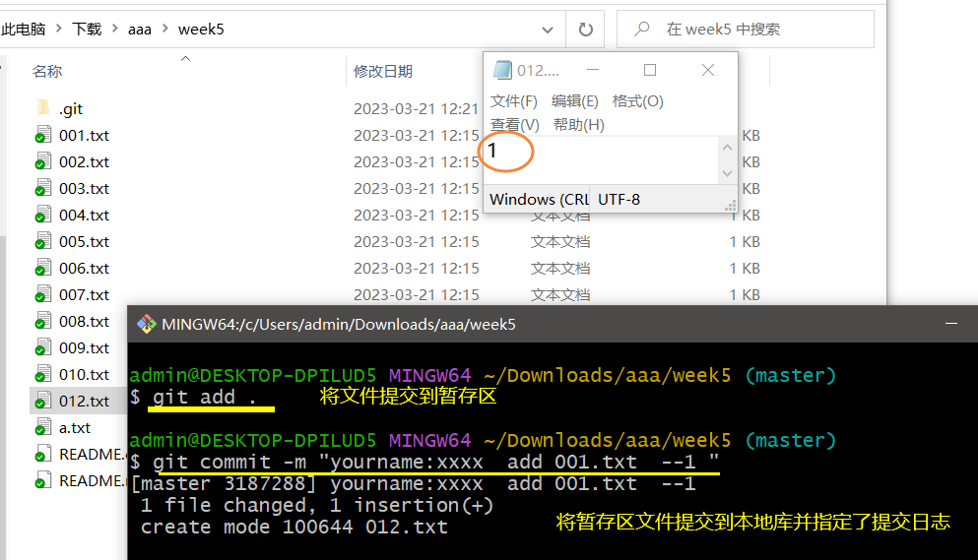Sort files by 名称 column header
This screenshot has width=978, height=560.
47,71
